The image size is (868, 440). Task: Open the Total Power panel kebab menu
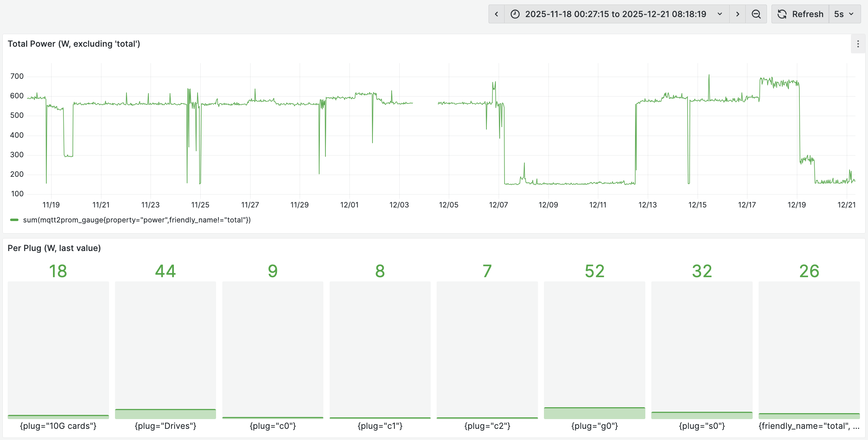click(858, 44)
